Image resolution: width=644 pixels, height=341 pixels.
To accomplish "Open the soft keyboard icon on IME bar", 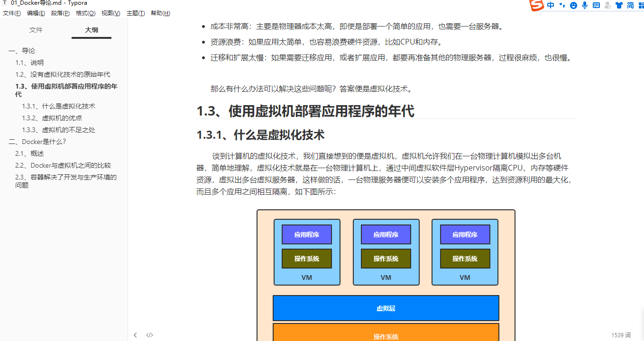I will click(596, 5).
